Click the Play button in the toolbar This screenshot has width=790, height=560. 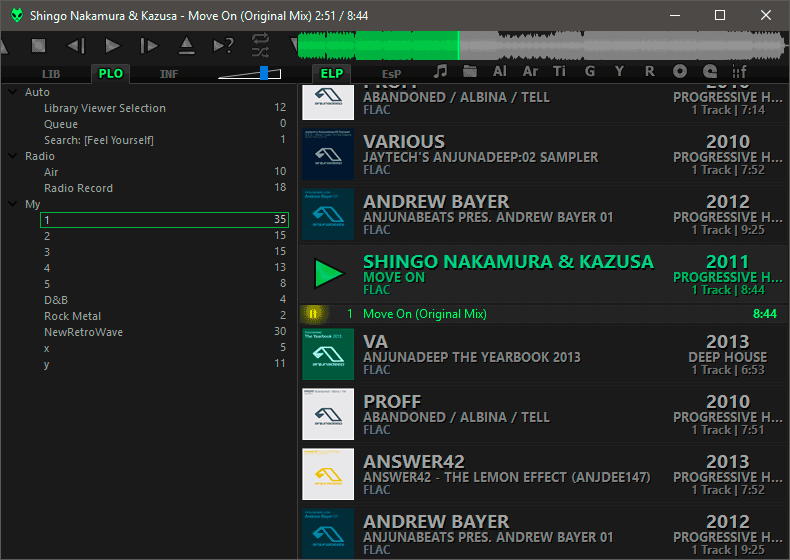tap(112, 46)
